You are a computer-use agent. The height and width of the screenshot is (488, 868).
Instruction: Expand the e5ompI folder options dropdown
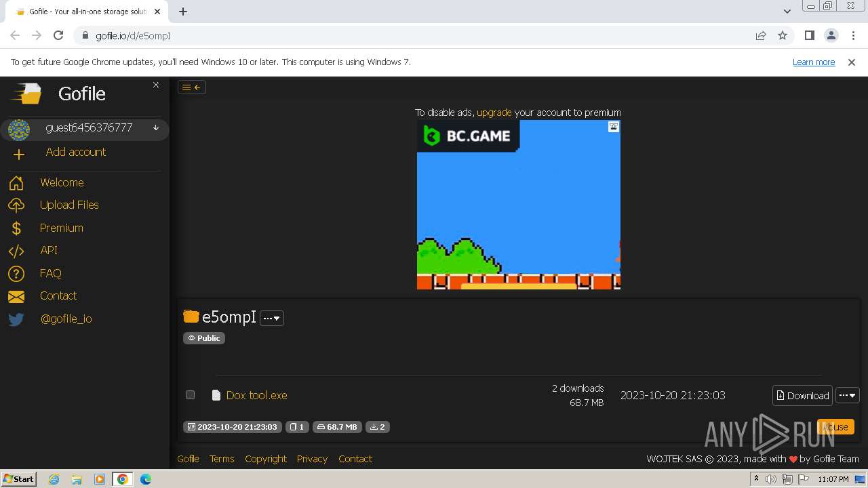(272, 318)
